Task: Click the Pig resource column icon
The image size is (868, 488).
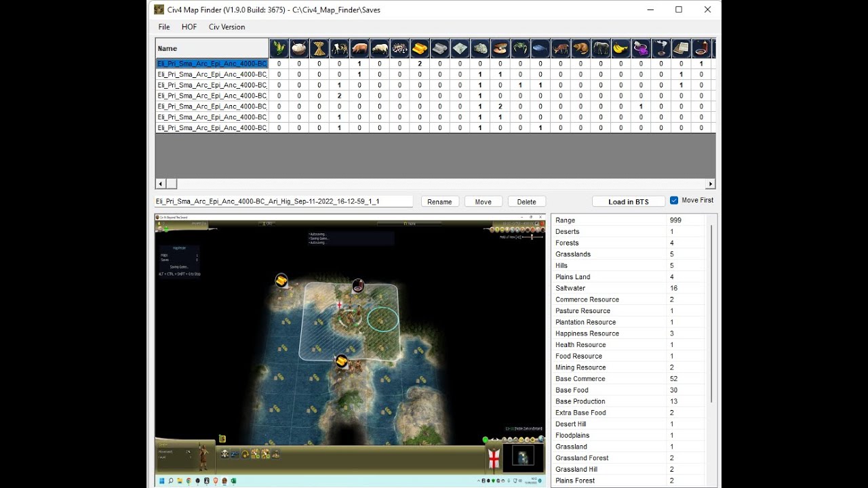Action: coord(359,48)
